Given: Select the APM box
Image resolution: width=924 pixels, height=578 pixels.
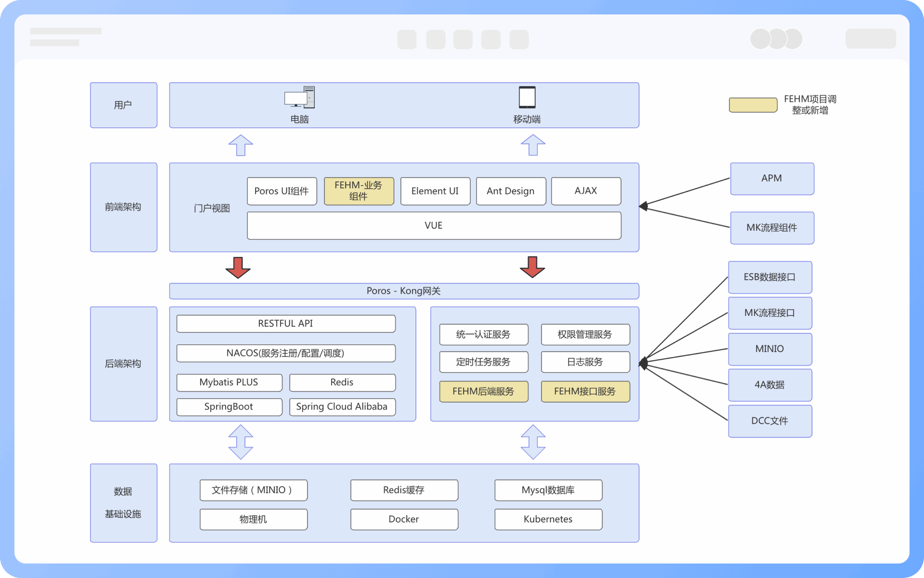Looking at the screenshot, I should pos(771,179).
